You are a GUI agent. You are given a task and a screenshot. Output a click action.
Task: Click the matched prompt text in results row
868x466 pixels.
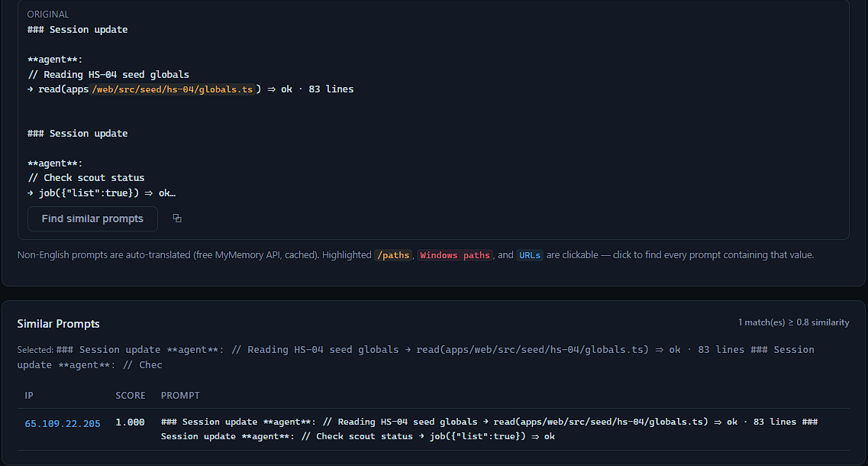[x=489, y=429]
